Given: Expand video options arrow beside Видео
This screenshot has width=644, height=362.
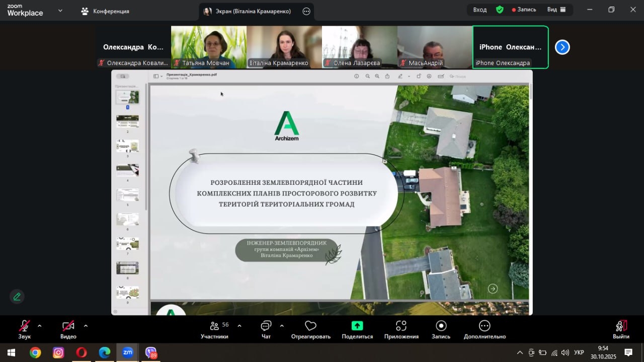Looking at the screenshot, I should point(86,326).
